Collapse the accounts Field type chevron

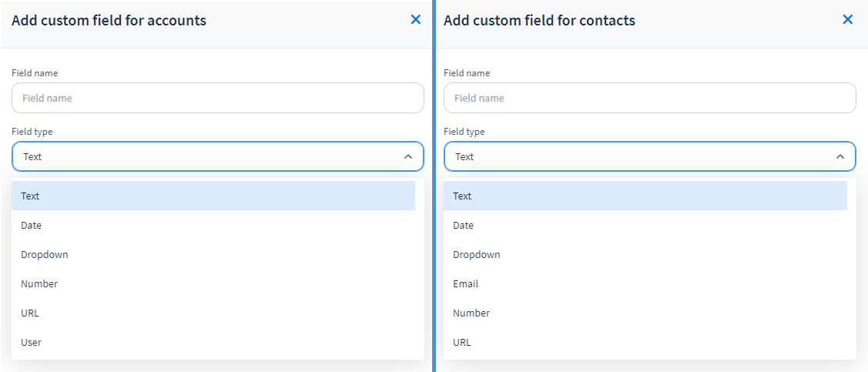point(408,156)
